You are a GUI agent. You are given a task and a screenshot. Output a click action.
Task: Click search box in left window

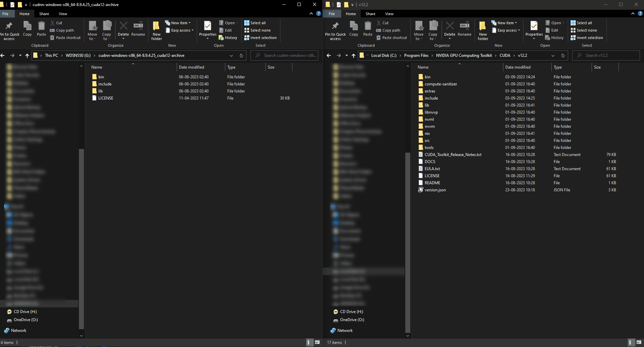coord(284,55)
